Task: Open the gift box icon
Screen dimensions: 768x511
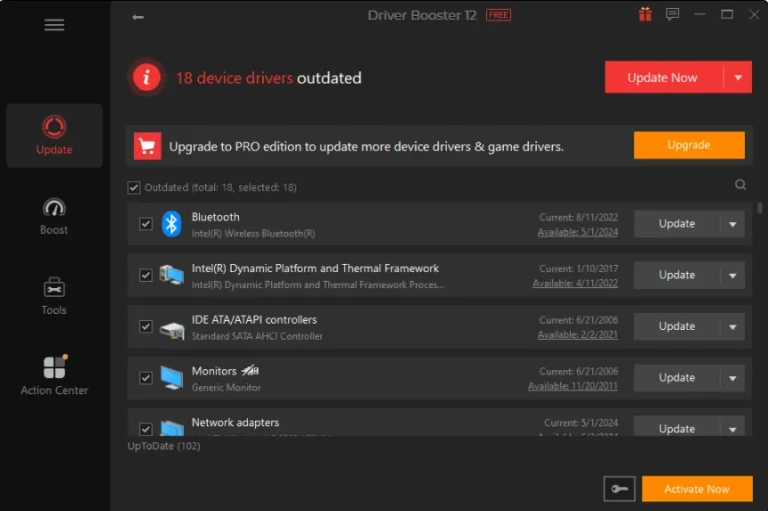Action: [645, 14]
